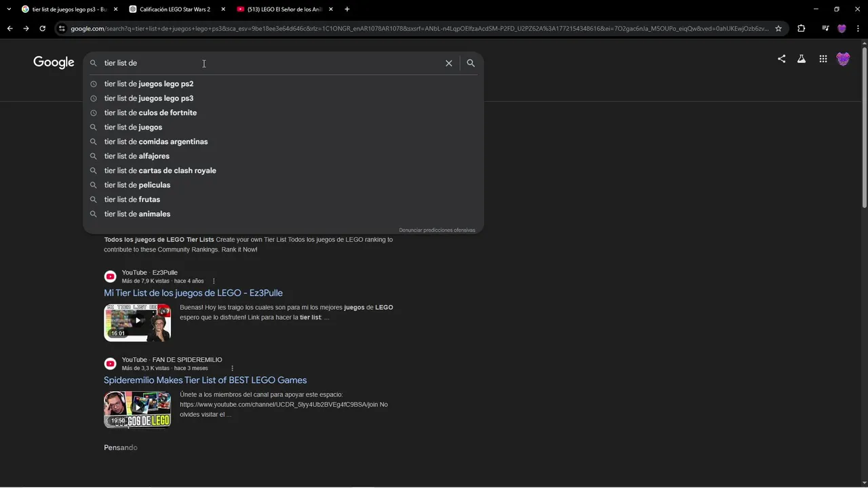Open the Google apps grid
Screen dimensions: 868x488
point(823,59)
